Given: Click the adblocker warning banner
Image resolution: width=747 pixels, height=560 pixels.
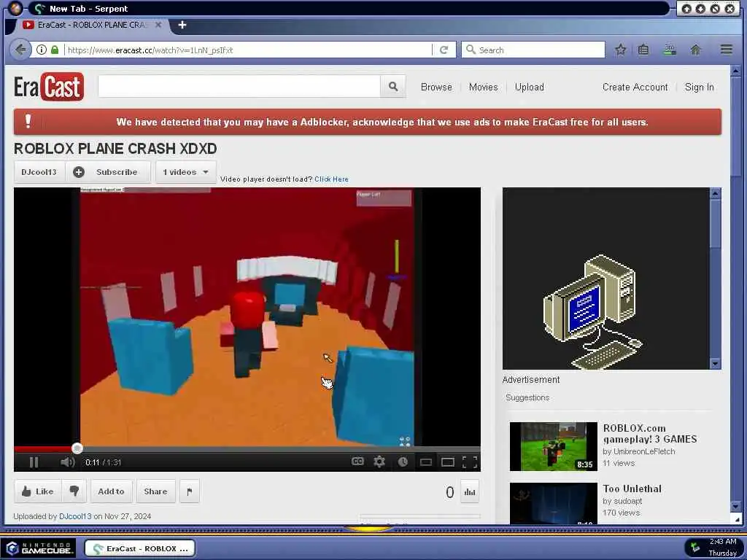Looking at the screenshot, I should 368,122.
